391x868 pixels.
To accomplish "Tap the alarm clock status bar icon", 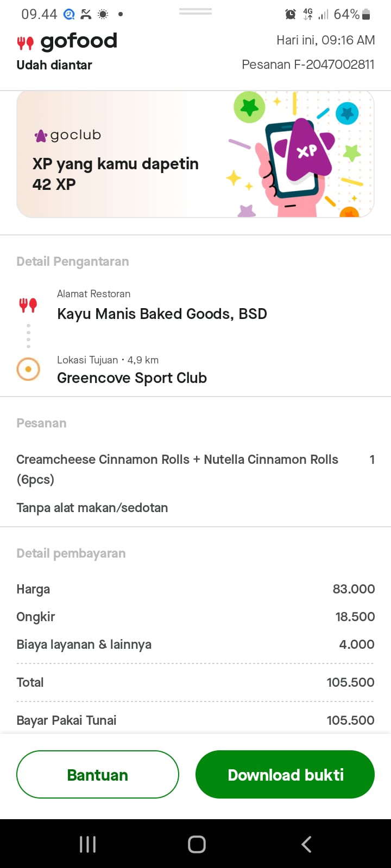I will (291, 15).
